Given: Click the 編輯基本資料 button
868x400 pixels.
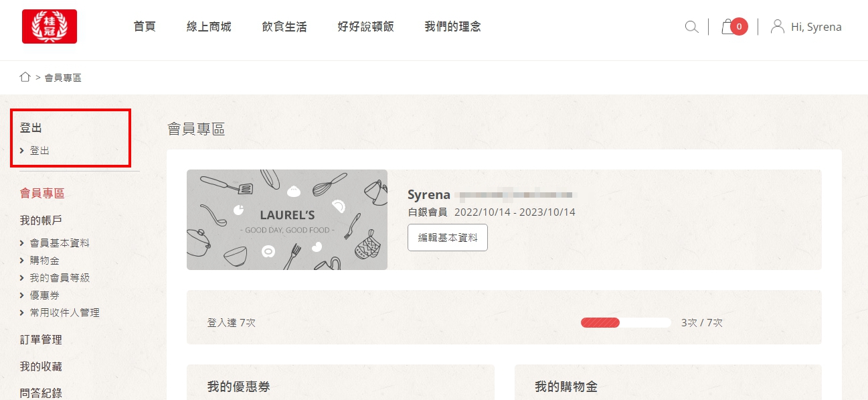Looking at the screenshot, I should tap(448, 238).
